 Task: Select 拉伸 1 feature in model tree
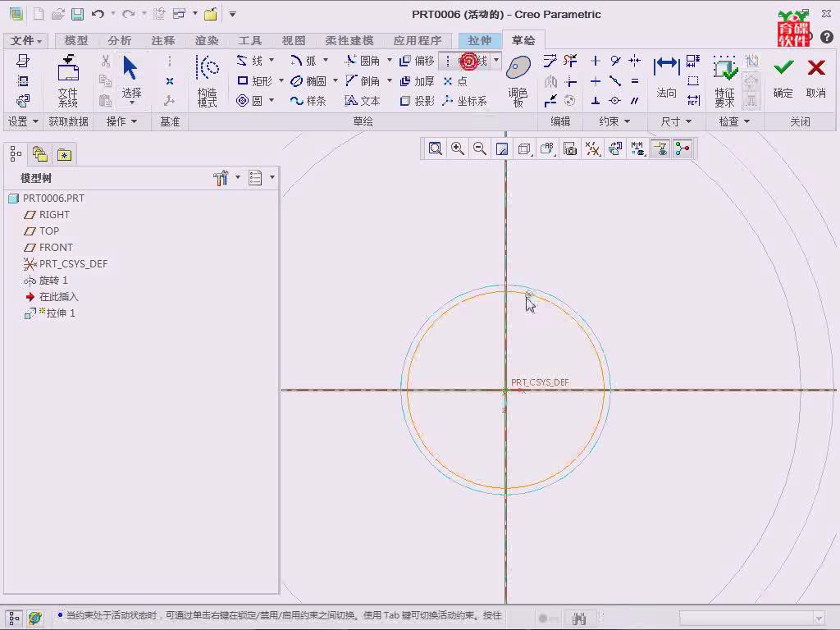[49, 313]
